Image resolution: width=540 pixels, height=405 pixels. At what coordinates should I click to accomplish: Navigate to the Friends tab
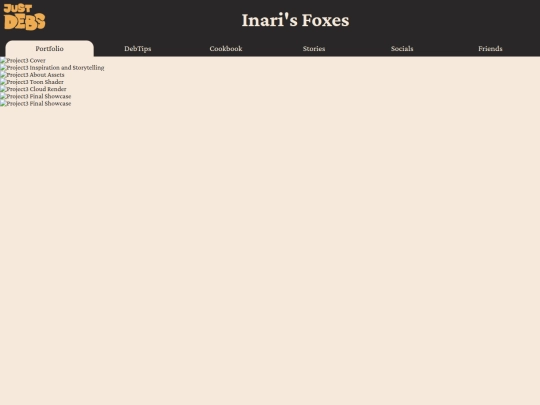point(490,49)
